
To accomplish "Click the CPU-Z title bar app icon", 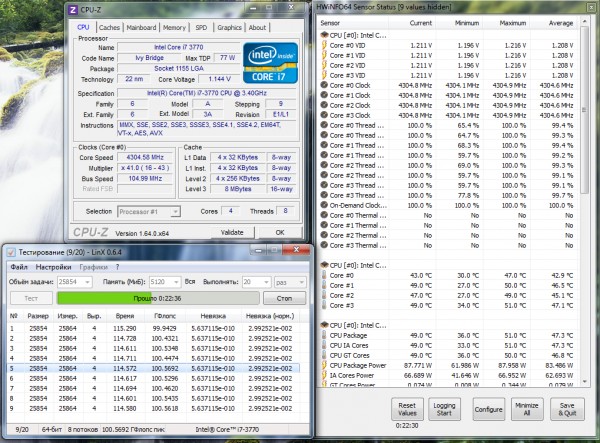I will click(x=73, y=10).
